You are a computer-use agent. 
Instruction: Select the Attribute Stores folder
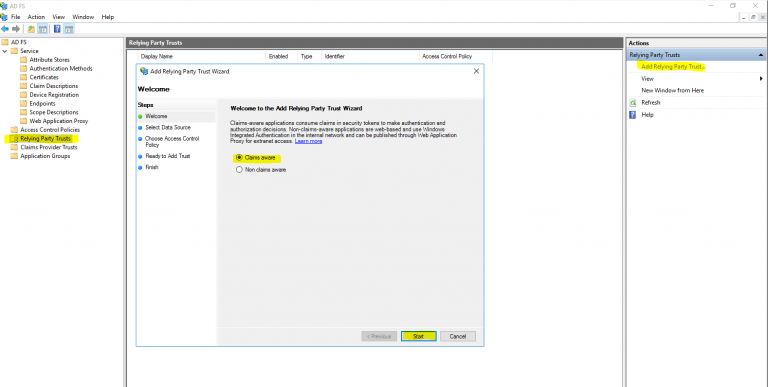[x=49, y=60]
